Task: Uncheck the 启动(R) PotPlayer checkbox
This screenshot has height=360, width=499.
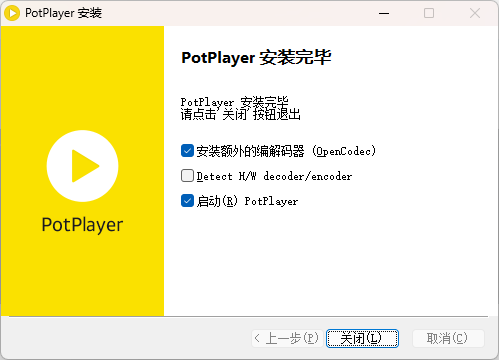Action: click(x=187, y=201)
